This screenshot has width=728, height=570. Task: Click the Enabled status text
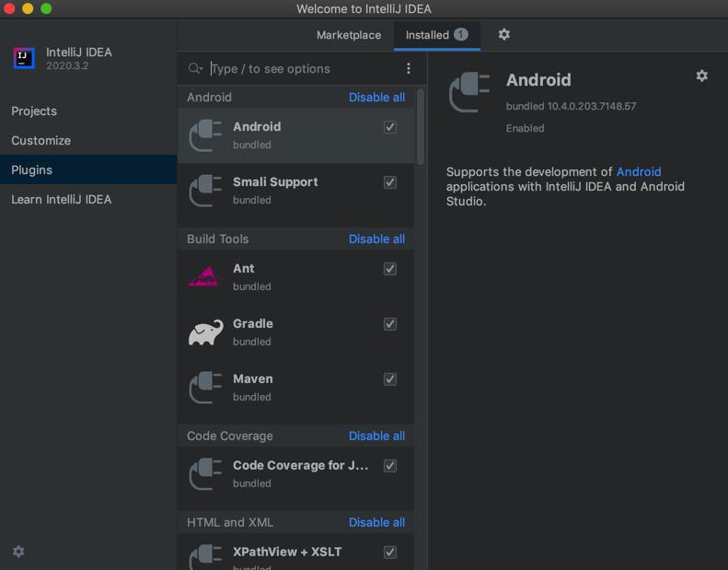(x=525, y=128)
